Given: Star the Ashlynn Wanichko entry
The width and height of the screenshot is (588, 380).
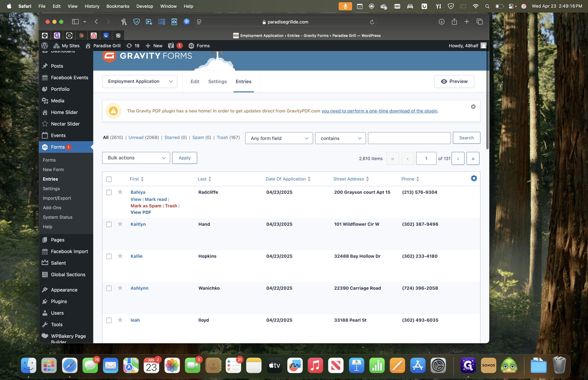Looking at the screenshot, I should pyautogui.click(x=120, y=288).
